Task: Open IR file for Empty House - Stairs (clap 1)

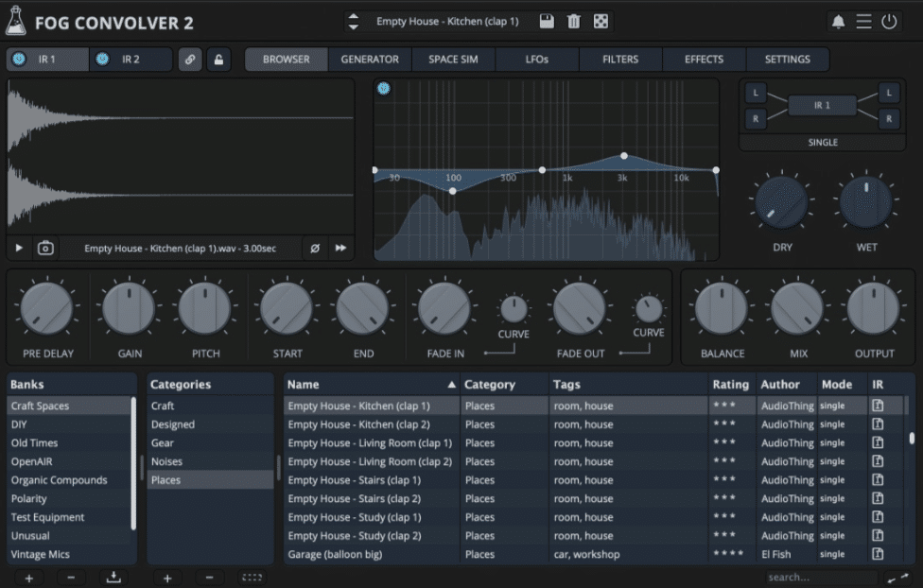Action: pos(878,479)
